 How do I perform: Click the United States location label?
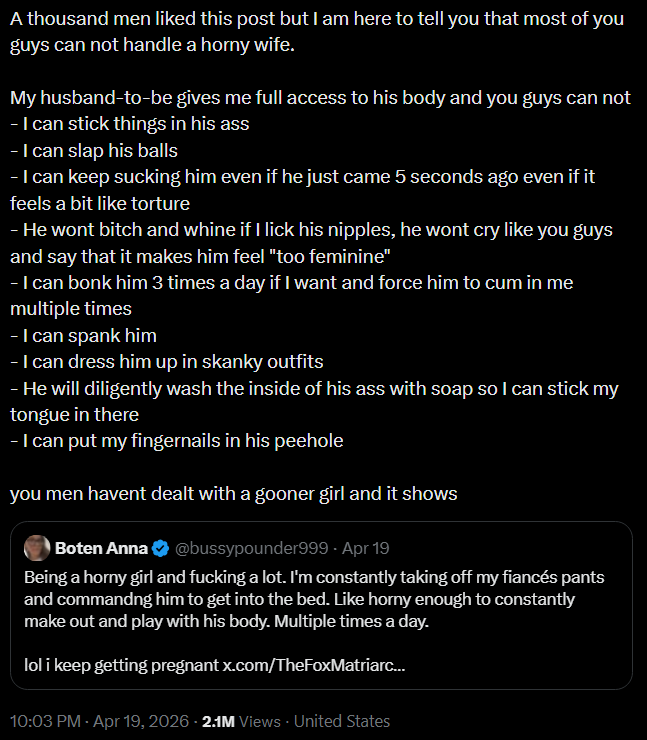pyautogui.click(x=342, y=721)
